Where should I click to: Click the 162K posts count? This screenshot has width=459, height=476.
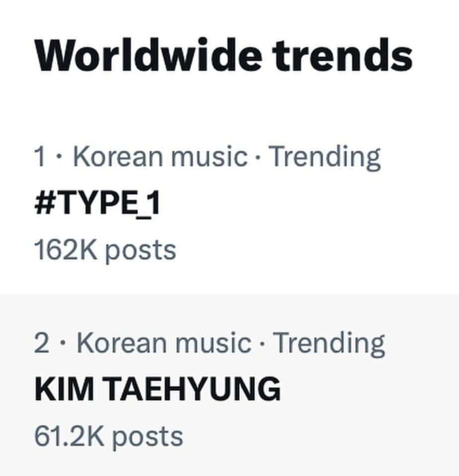(105, 250)
